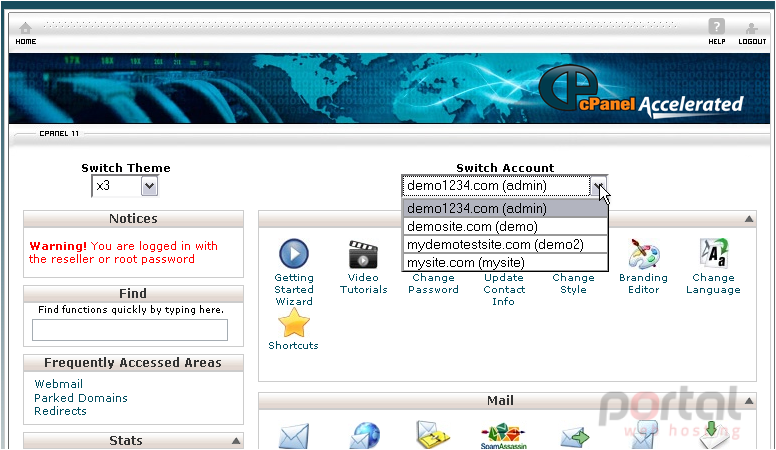Open the Help icon
This screenshot has width=776, height=450.
(x=716, y=26)
